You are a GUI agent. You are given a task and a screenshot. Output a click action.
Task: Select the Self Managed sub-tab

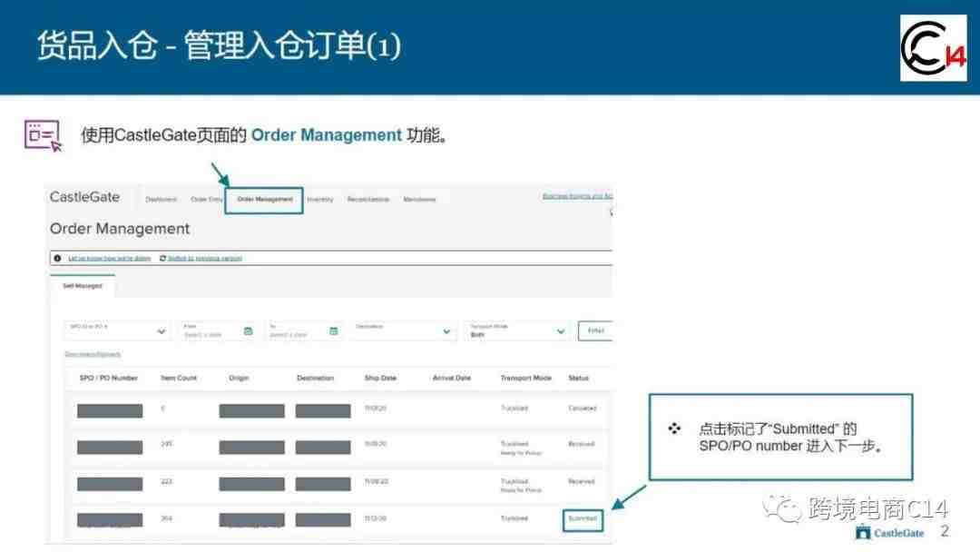point(83,286)
